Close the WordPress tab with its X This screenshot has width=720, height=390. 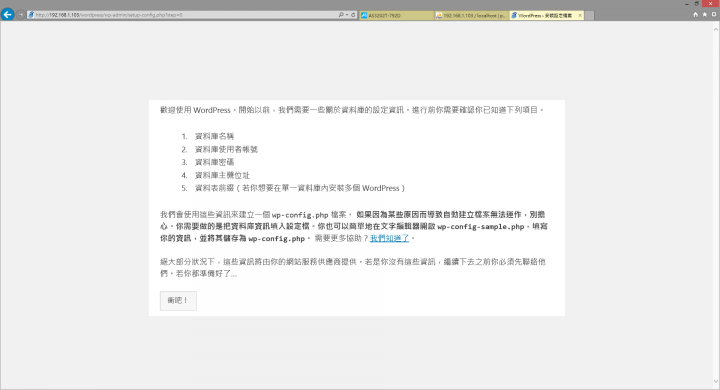(580, 16)
